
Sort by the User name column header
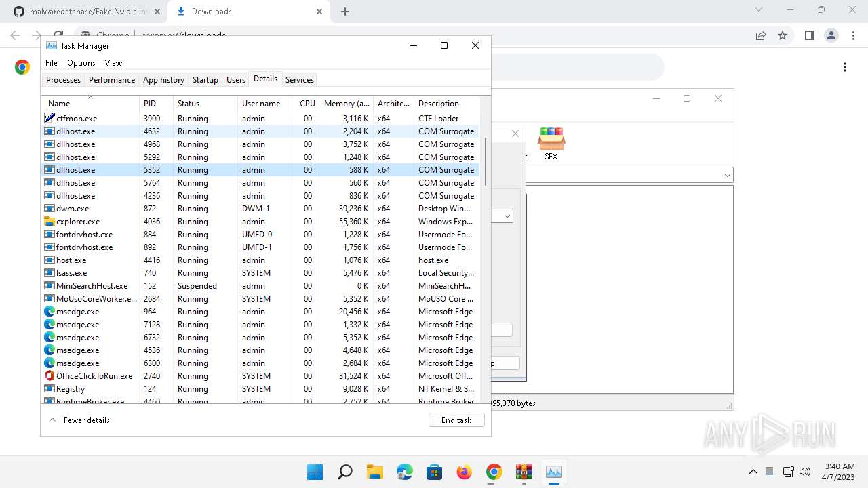pos(265,103)
